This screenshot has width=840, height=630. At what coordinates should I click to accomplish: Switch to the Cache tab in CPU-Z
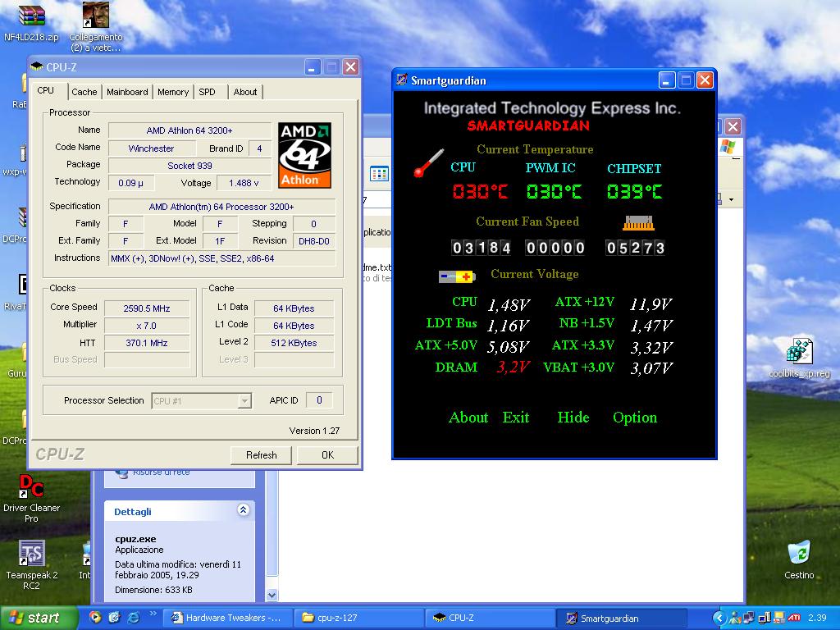coord(84,92)
